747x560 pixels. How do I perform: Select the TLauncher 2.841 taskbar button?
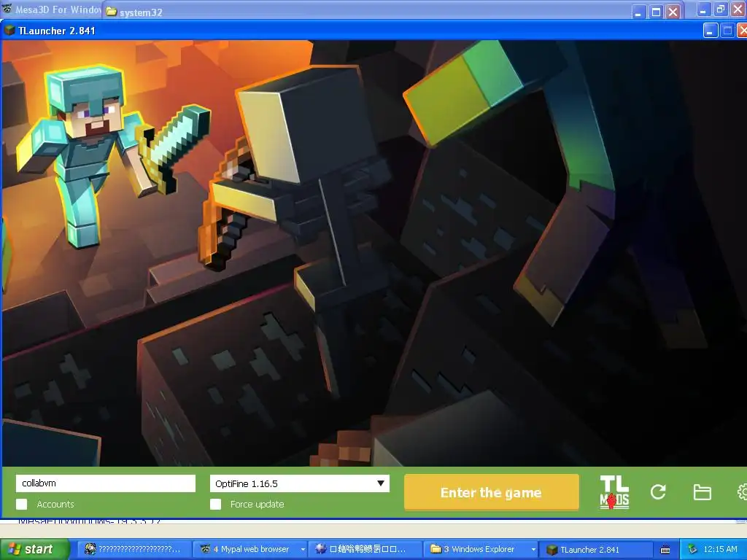point(596,549)
